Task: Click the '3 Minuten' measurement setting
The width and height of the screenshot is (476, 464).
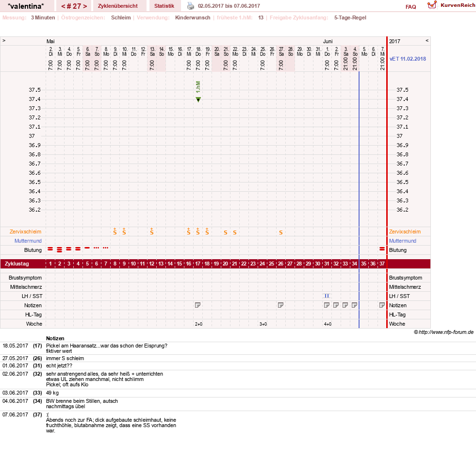Action: [x=43, y=17]
